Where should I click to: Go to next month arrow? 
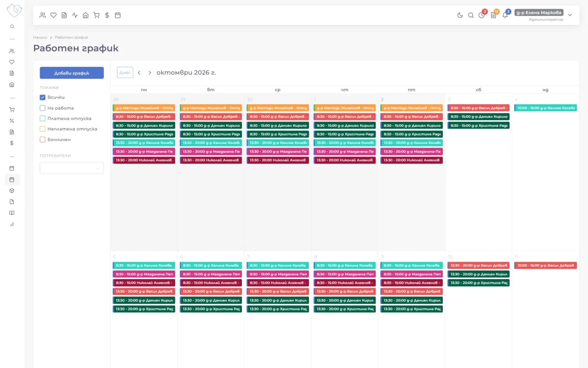point(150,72)
